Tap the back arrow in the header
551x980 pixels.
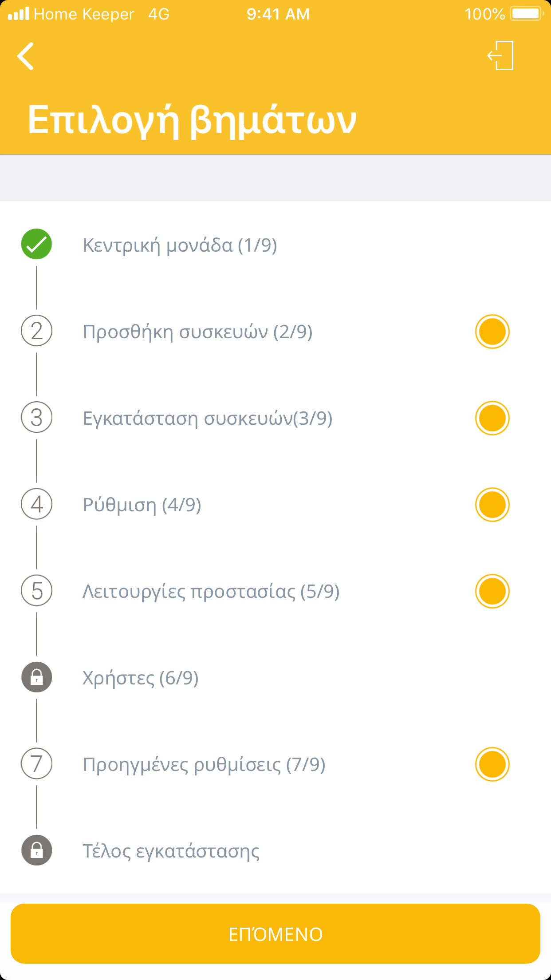[x=26, y=56]
